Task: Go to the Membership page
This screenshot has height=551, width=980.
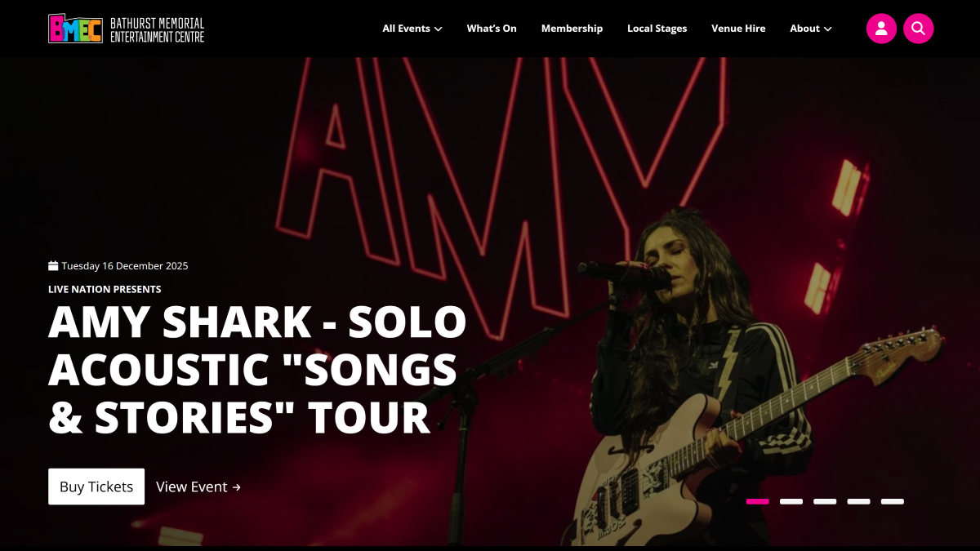Action: (x=572, y=29)
